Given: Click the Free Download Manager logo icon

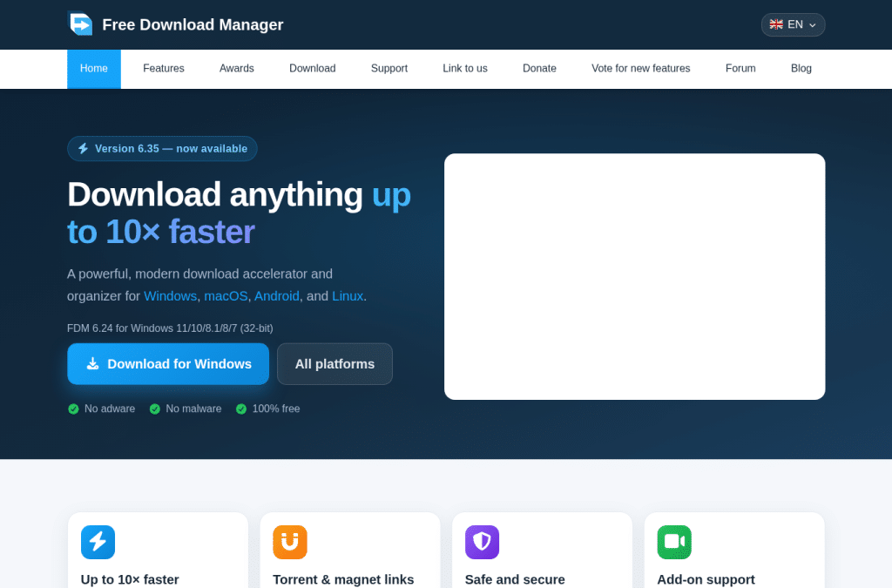Looking at the screenshot, I should pyautogui.click(x=80, y=24).
